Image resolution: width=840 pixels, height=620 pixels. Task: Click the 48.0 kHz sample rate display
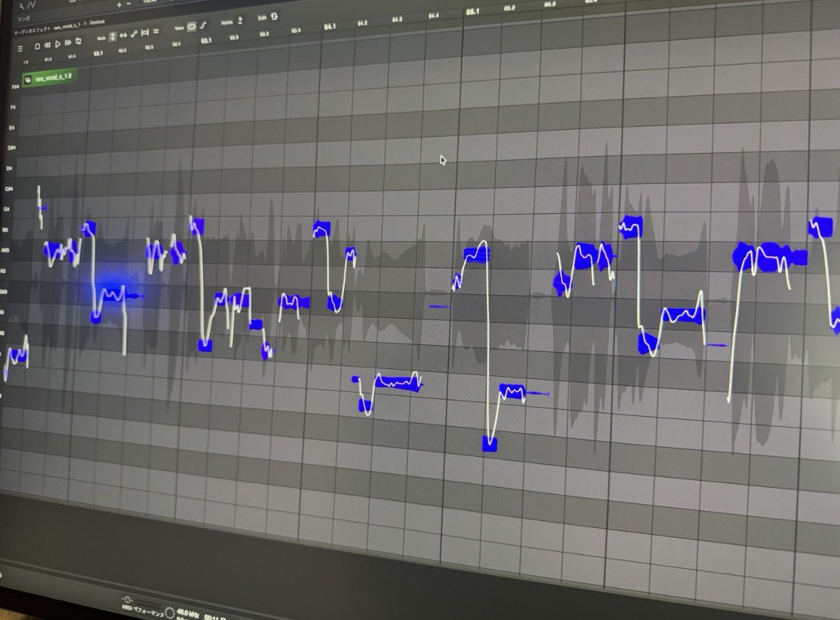[x=188, y=612]
